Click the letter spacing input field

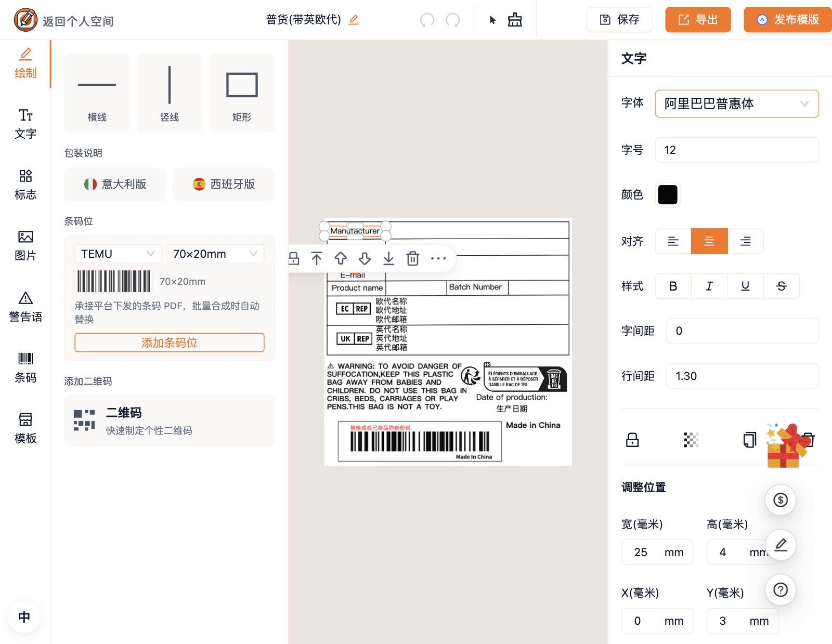(x=743, y=331)
